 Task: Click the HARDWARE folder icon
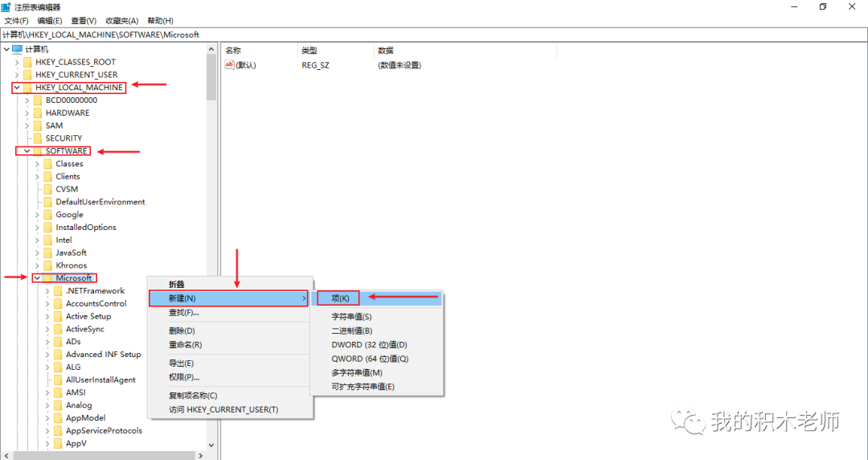click(38, 113)
